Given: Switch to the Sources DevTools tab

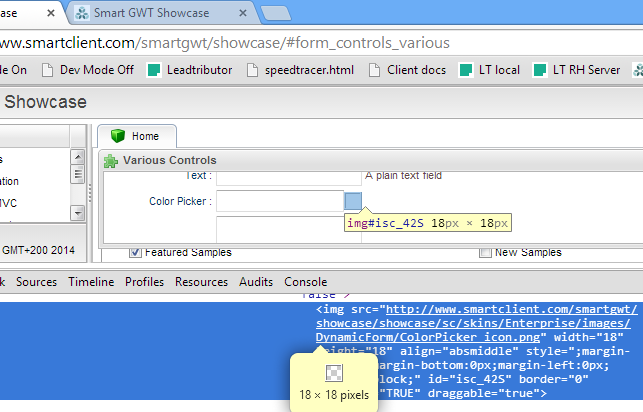Looking at the screenshot, I should [x=36, y=282].
